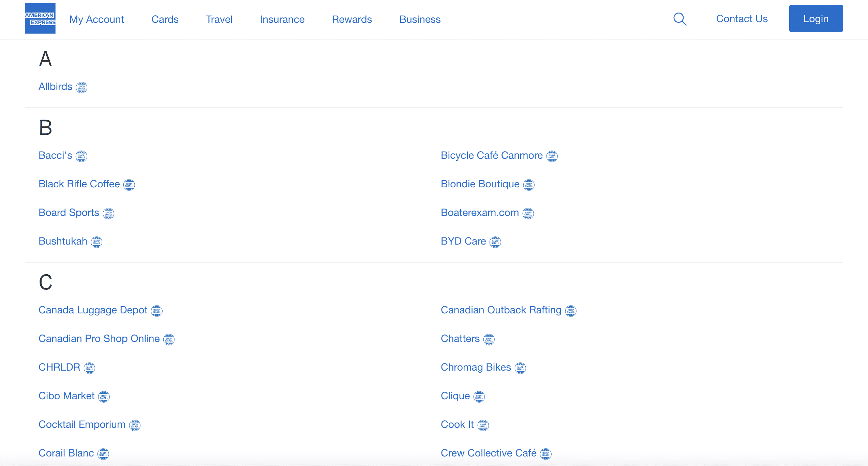The image size is (868, 466).
Task: Click Shop Small badge beside Cook It
Action: tap(483, 425)
